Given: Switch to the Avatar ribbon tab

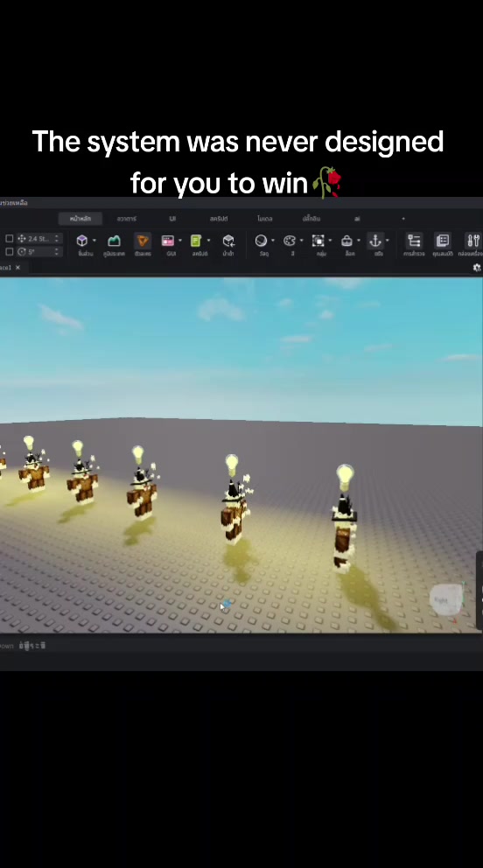Looking at the screenshot, I should 127,219.
